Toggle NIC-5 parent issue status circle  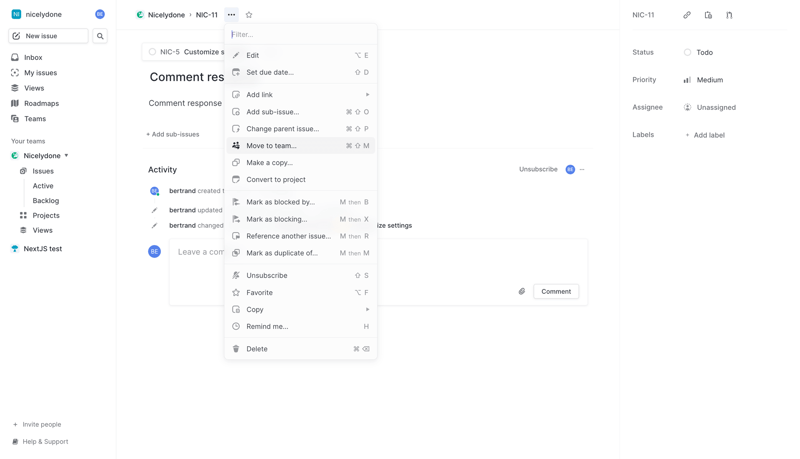(x=153, y=52)
